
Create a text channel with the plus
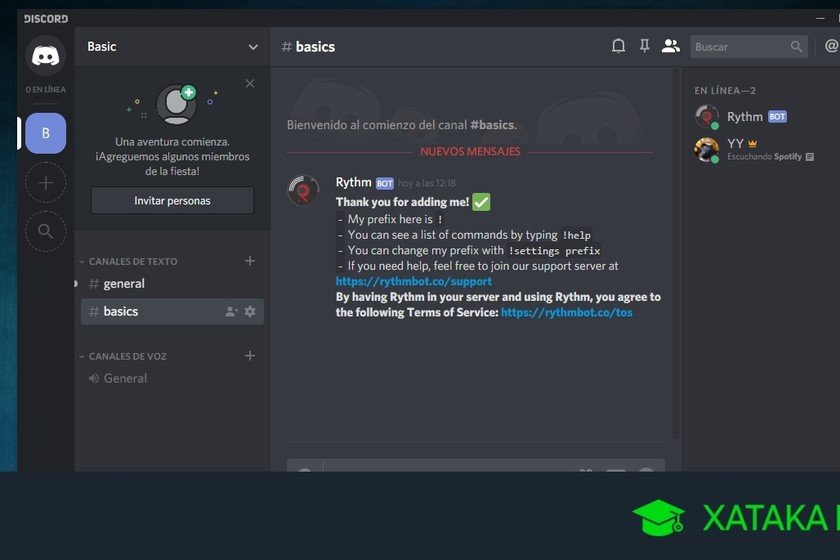[x=250, y=261]
